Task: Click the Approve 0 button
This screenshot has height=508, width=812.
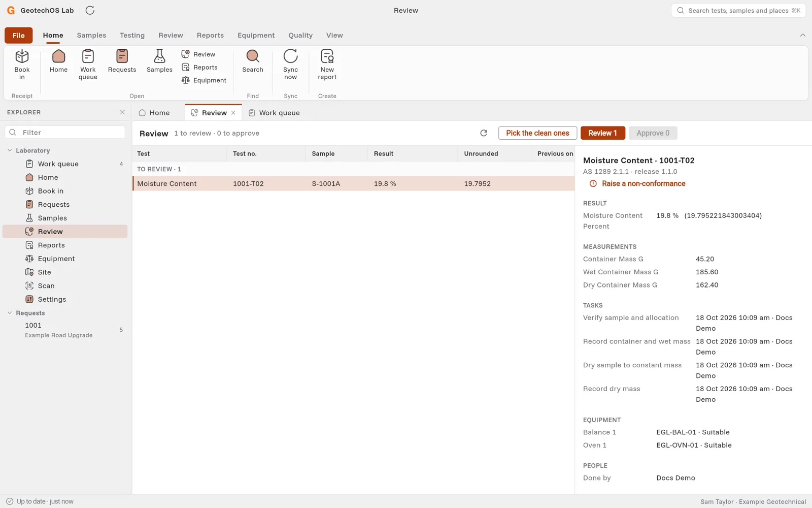Action: click(x=653, y=133)
